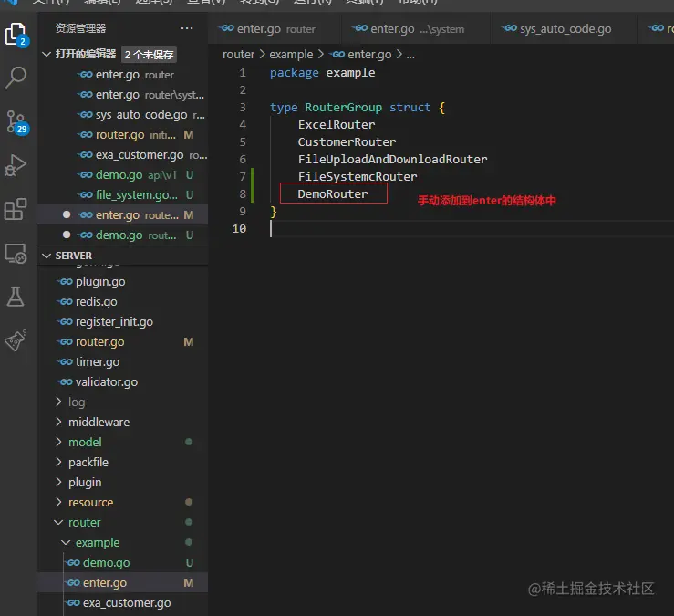Click CustomerRouter field in the struct
Screen dimensions: 674x616
(347, 142)
